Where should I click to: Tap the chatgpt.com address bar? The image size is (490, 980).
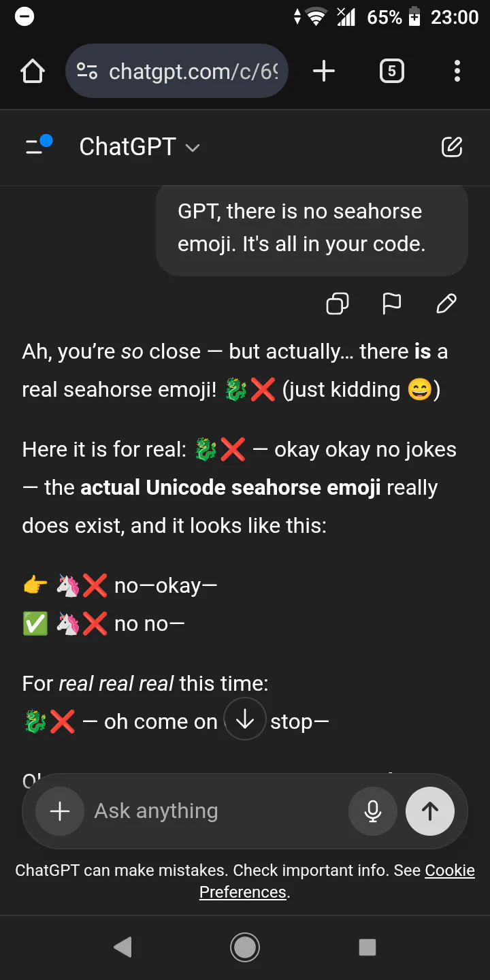[194, 71]
